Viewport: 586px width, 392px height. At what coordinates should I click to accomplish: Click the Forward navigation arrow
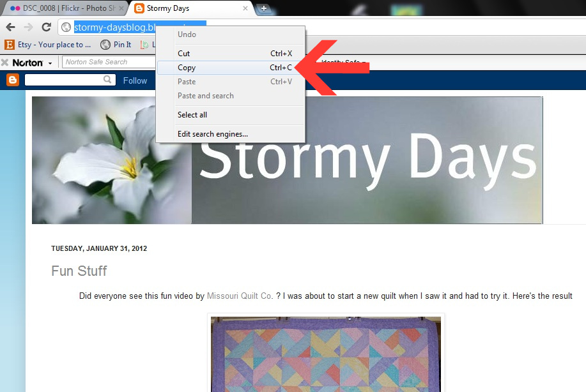(28, 27)
